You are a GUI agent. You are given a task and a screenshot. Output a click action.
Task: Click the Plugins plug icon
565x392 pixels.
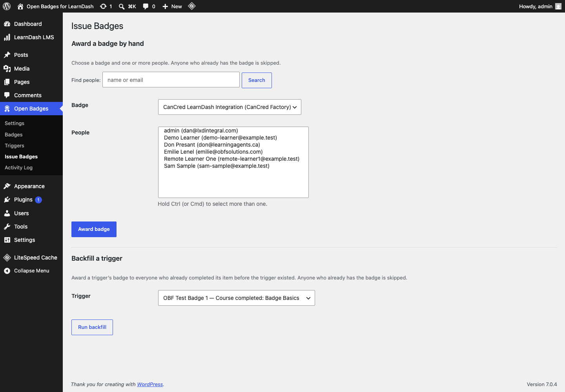tap(7, 200)
